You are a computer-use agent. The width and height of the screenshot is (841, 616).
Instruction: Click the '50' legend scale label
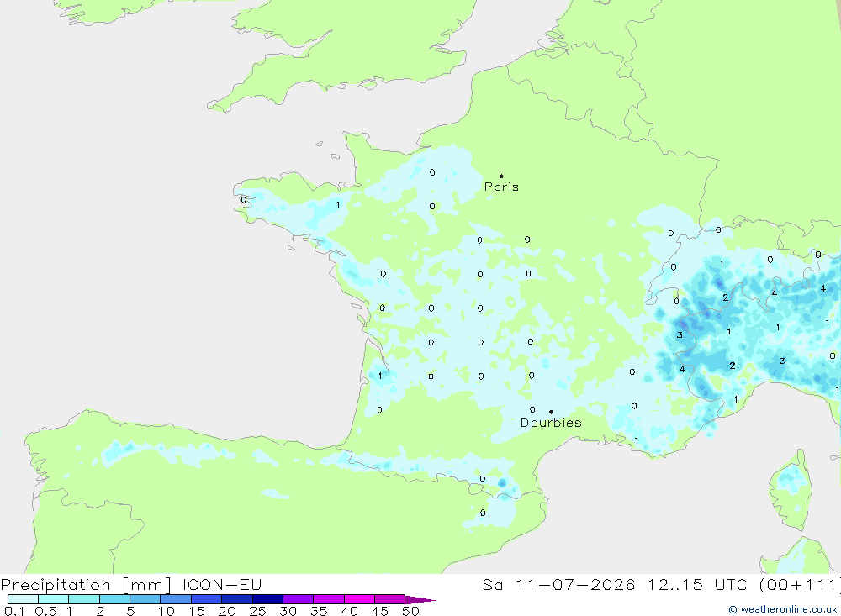pyautogui.click(x=411, y=611)
